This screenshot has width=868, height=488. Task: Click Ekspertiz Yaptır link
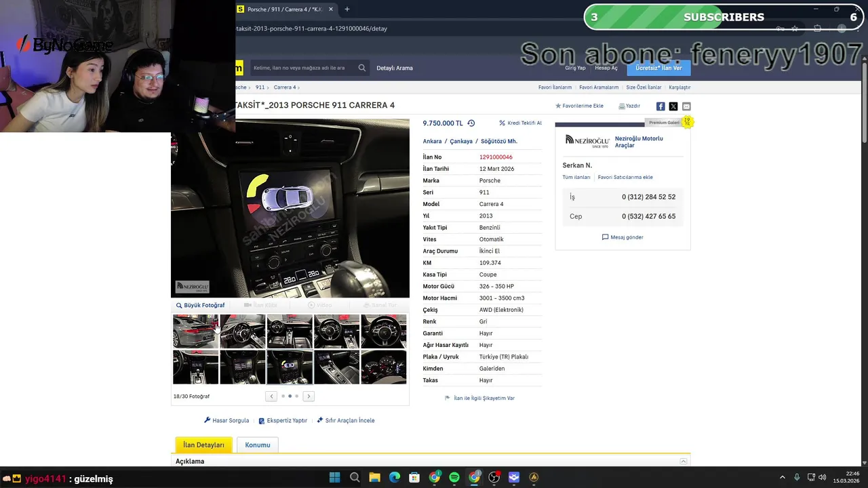pos(283,420)
